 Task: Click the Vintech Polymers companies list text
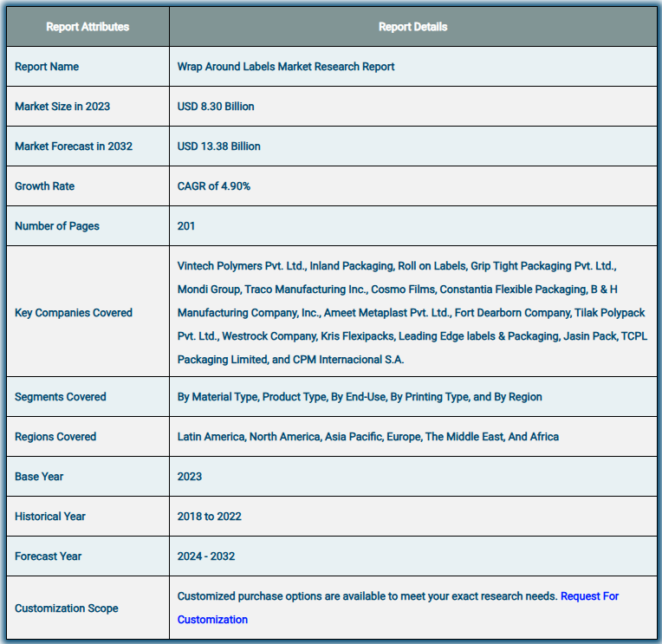tap(412, 313)
